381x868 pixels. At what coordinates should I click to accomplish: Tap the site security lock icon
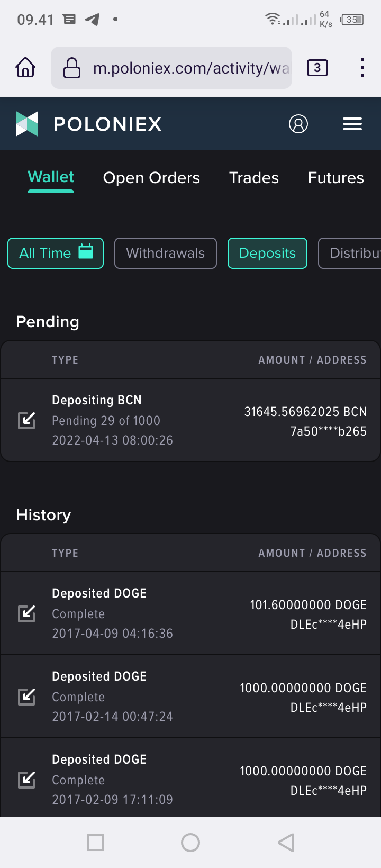[x=72, y=68]
